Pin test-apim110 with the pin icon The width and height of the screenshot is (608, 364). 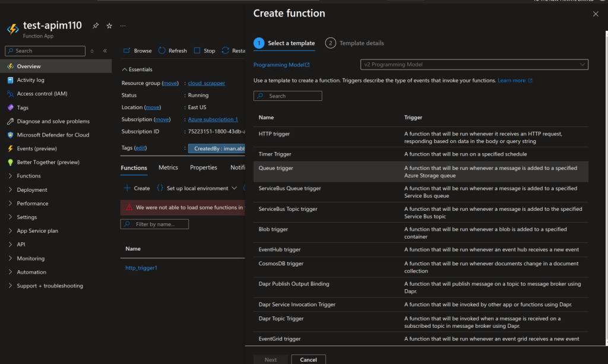click(x=96, y=26)
